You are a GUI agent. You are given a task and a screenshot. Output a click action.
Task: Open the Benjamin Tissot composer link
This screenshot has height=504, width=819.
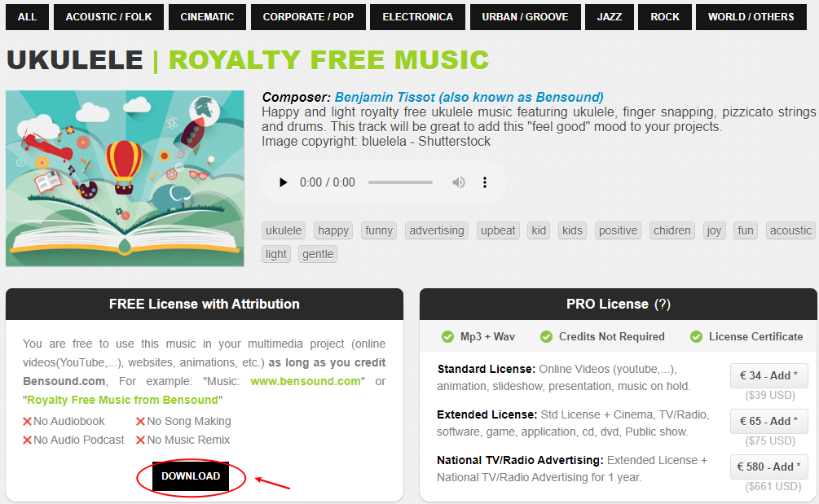pos(469,97)
